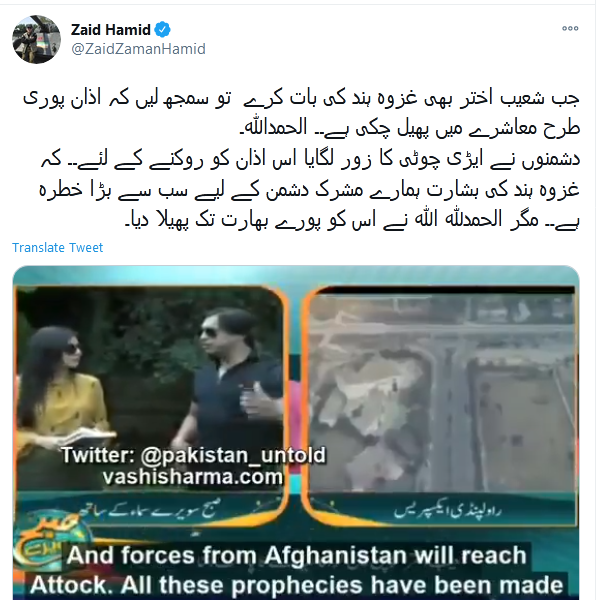
Task: Open Zaid Hamid's round profile avatar
Action: point(36,39)
